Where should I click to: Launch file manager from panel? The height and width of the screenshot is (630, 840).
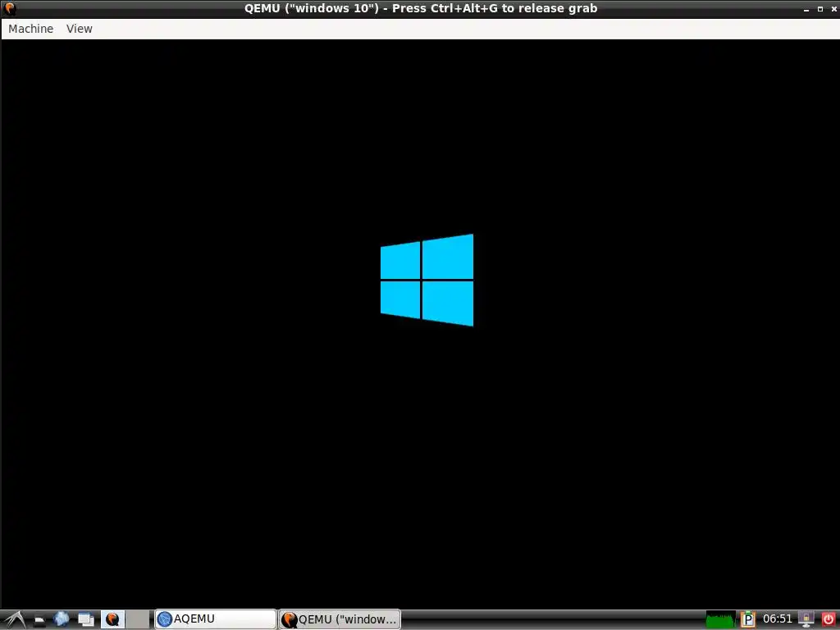pyautogui.click(x=39, y=620)
